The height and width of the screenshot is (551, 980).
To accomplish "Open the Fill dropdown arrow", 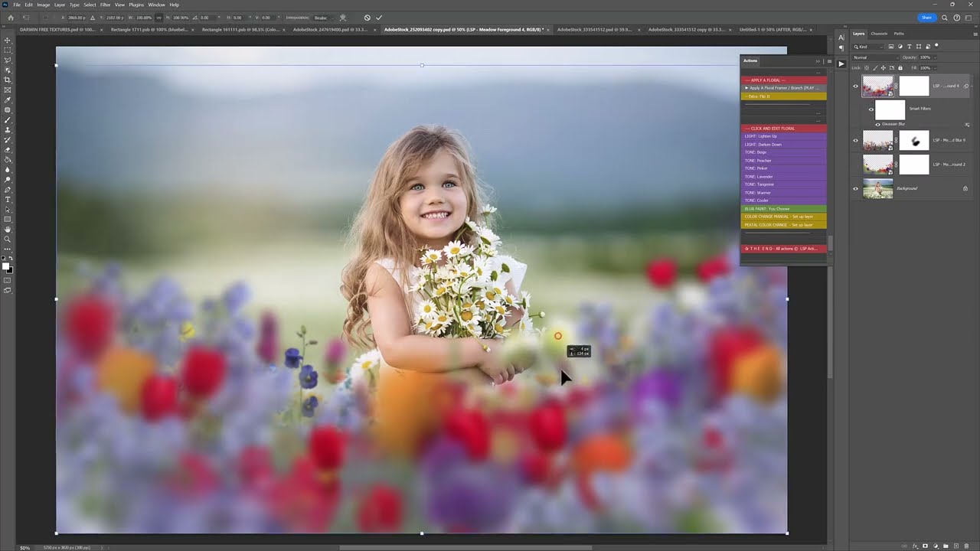I will [933, 68].
